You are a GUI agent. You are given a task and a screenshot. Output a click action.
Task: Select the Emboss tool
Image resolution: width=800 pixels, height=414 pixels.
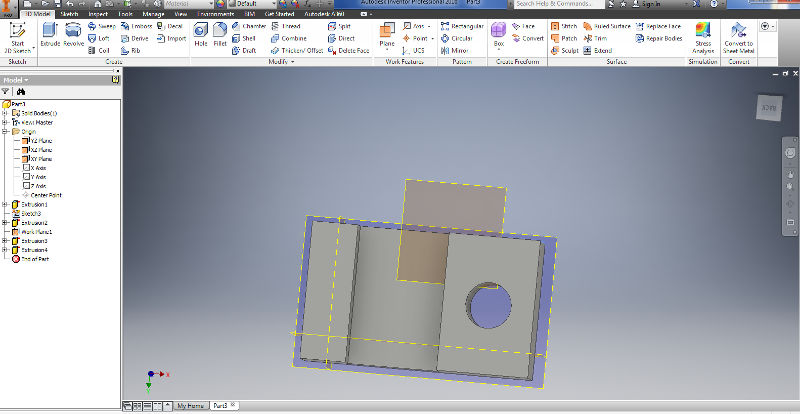click(x=136, y=26)
